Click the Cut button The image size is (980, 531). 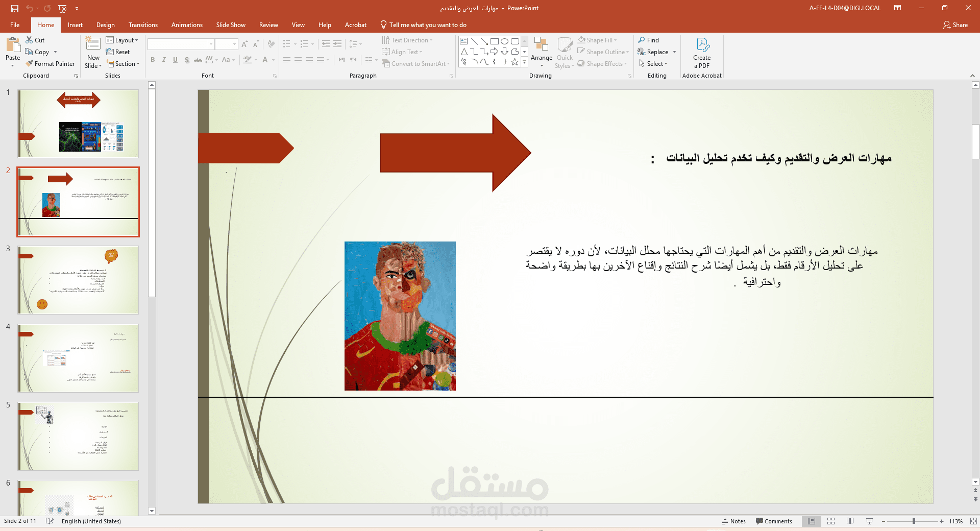click(x=35, y=40)
